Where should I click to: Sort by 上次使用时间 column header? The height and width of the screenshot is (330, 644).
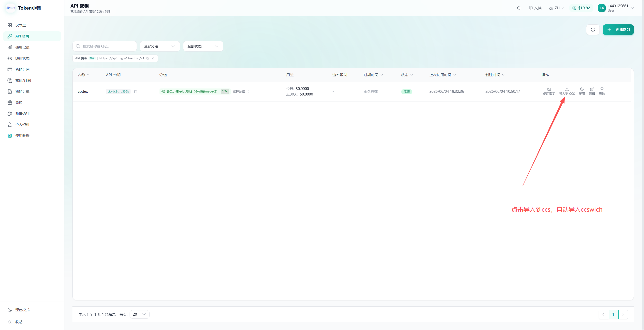click(x=443, y=75)
